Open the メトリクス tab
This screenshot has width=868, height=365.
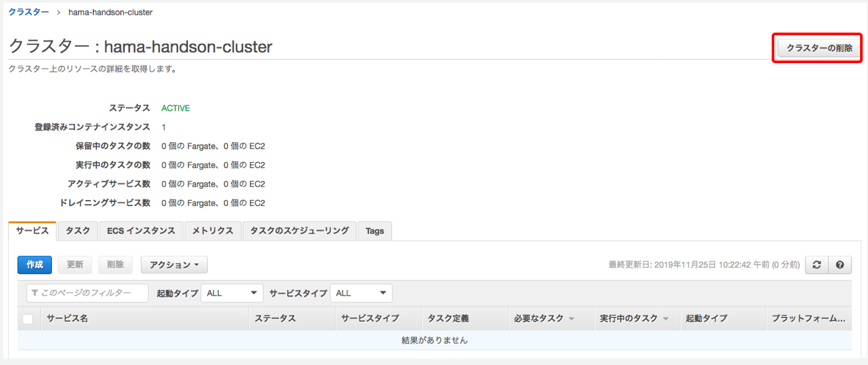click(213, 231)
